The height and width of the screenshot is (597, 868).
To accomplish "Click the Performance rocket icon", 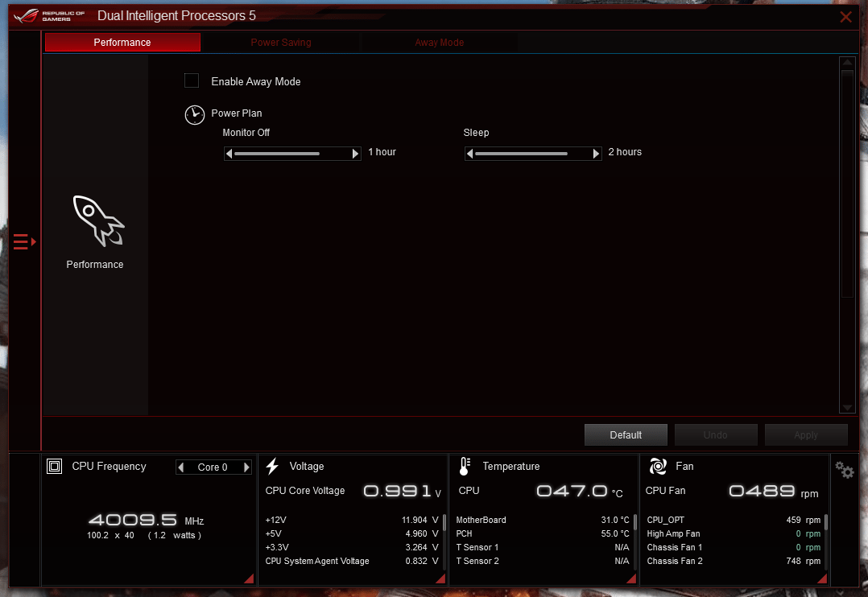I will click(98, 220).
